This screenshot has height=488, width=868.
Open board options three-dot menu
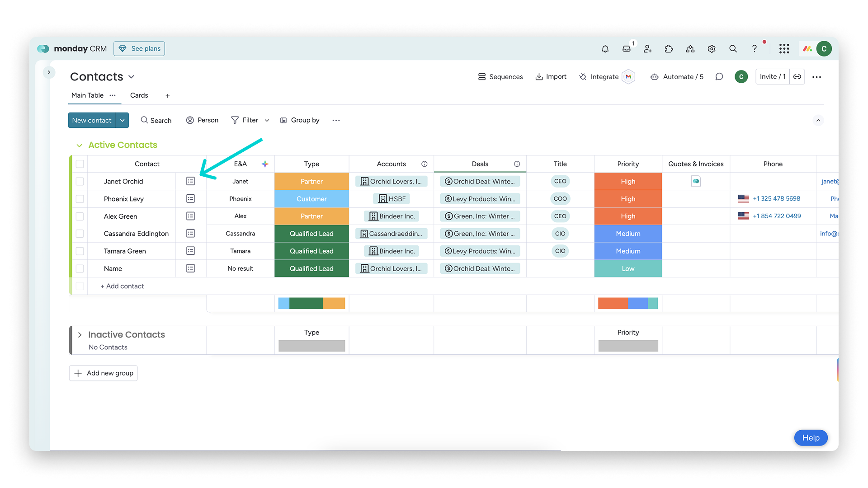[816, 77]
